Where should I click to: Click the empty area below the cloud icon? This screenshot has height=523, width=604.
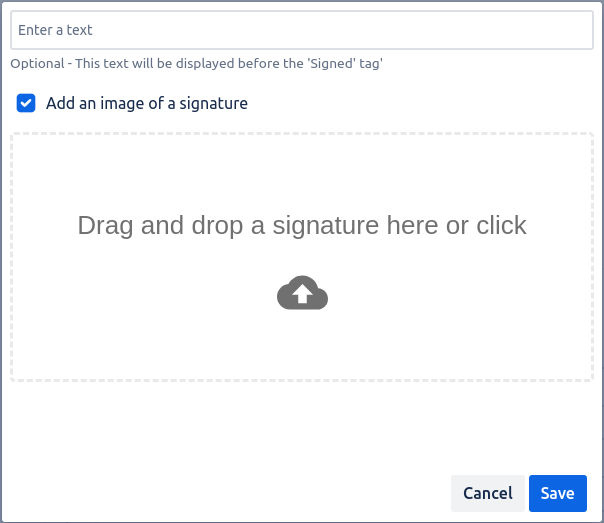pyautogui.click(x=302, y=345)
